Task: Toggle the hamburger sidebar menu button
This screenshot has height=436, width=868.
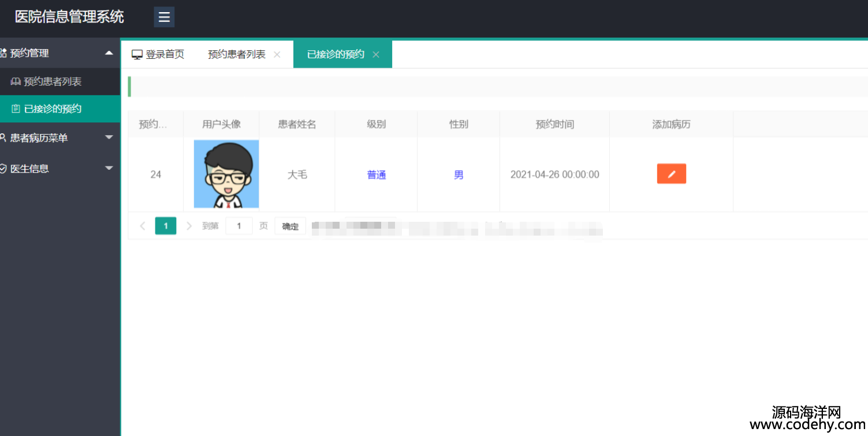Action: (164, 17)
